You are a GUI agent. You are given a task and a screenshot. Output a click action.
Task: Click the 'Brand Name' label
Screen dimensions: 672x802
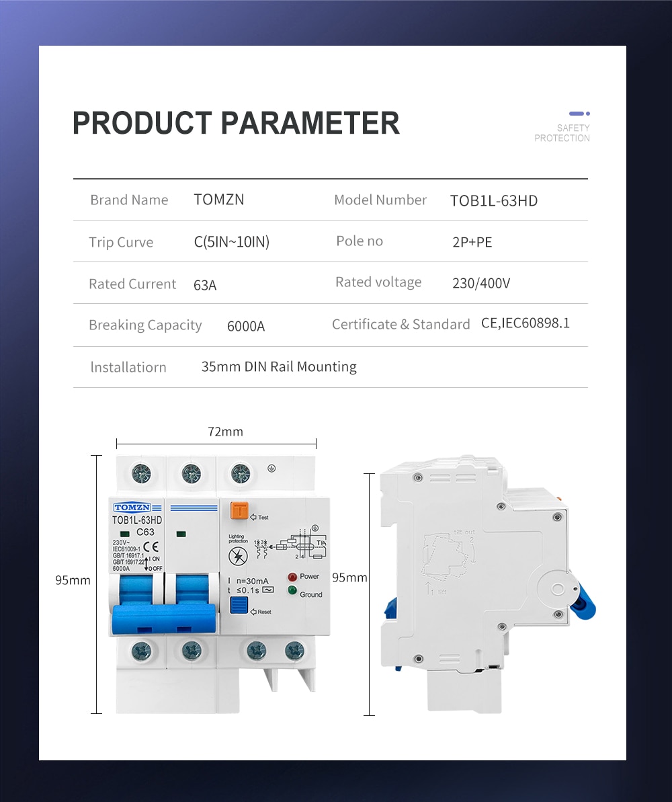[x=130, y=200]
